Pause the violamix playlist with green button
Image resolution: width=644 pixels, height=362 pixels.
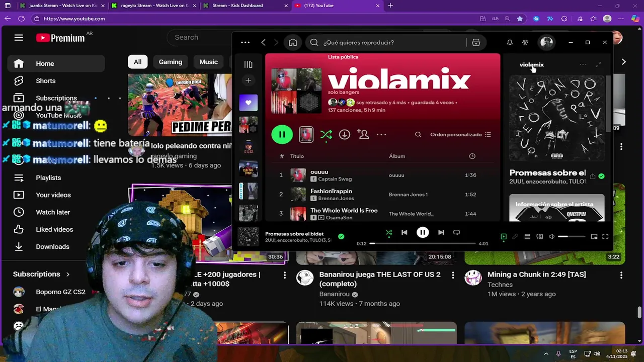pyautogui.click(x=282, y=134)
